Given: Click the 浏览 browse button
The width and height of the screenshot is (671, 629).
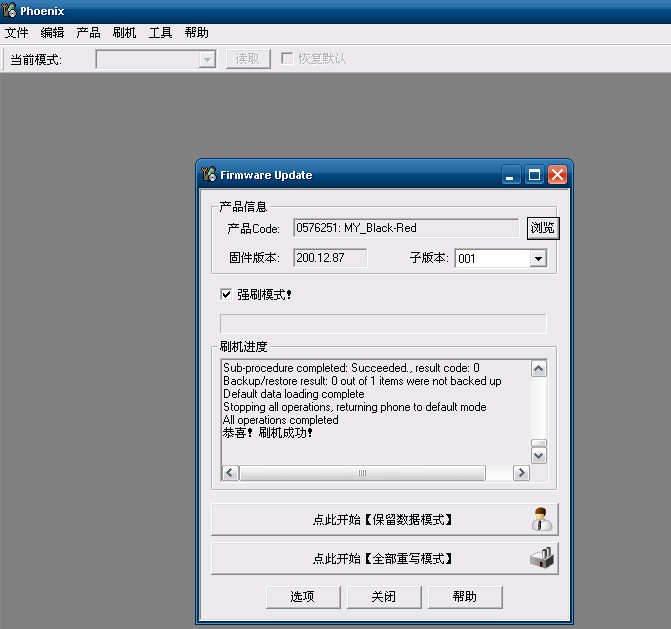Looking at the screenshot, I should 543,228.
